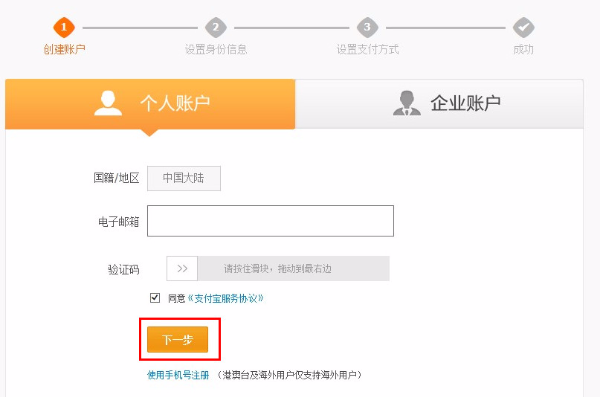The height and width of the screenshot is (397, 600).
Task: Click the step 1 orange diamond icon
Action: [x=64, y=27]
